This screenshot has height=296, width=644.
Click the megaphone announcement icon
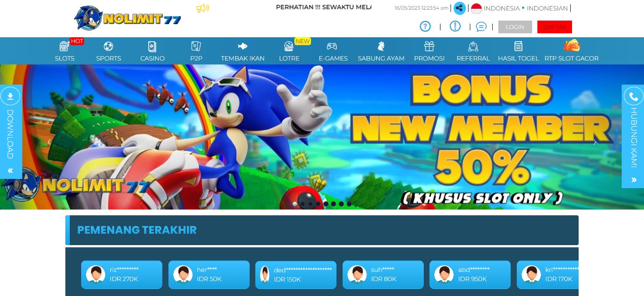[202, 8]
